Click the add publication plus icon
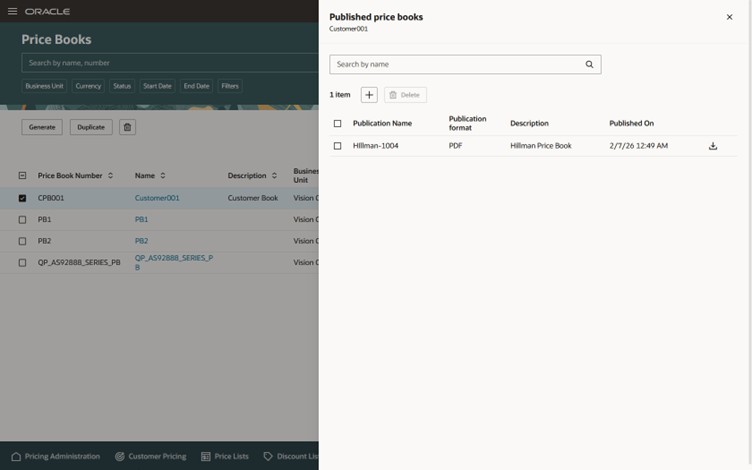This screenshot has height=470, width=752. 369,94
